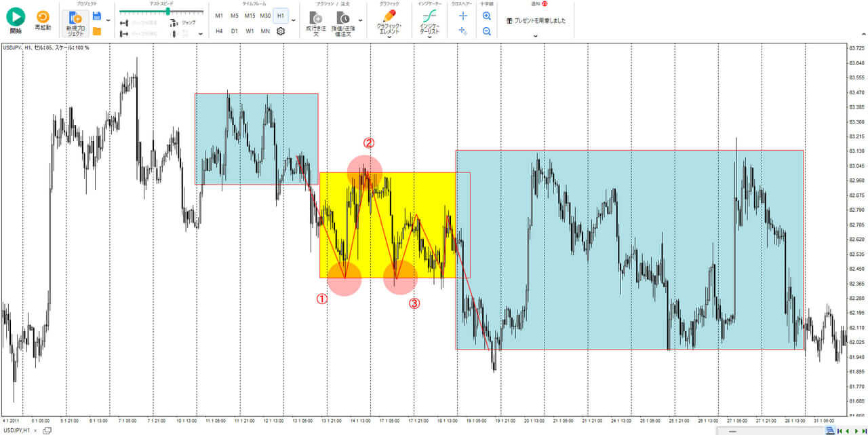The height and width of the screenshot is (435, 868).
Task: Click the zoom out magnifier icon
Action: [486, 31]
